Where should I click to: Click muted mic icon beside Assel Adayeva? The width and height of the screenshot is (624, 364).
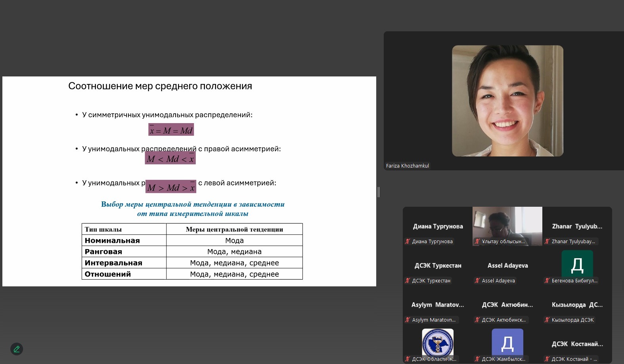click(477, 280)
